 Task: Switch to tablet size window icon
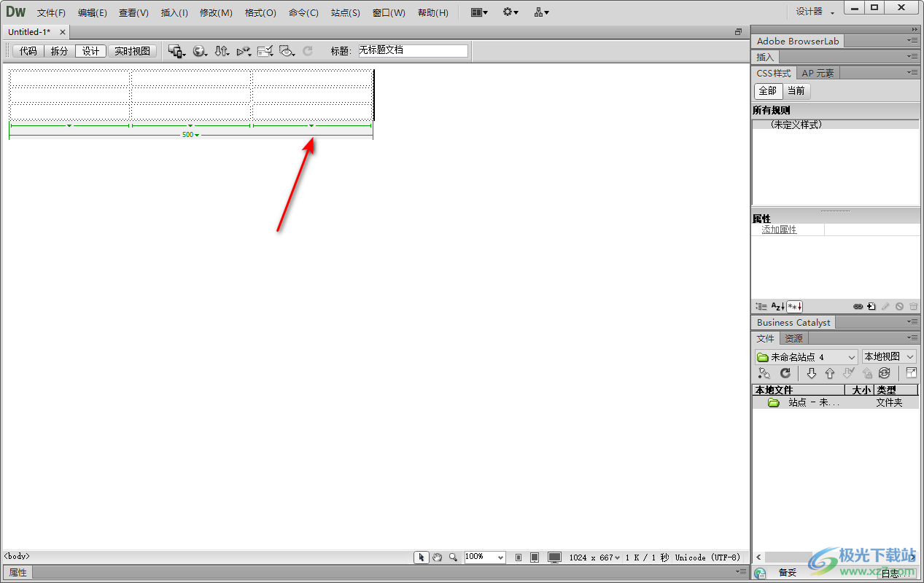pyautogui.click(x=535, y=557)
